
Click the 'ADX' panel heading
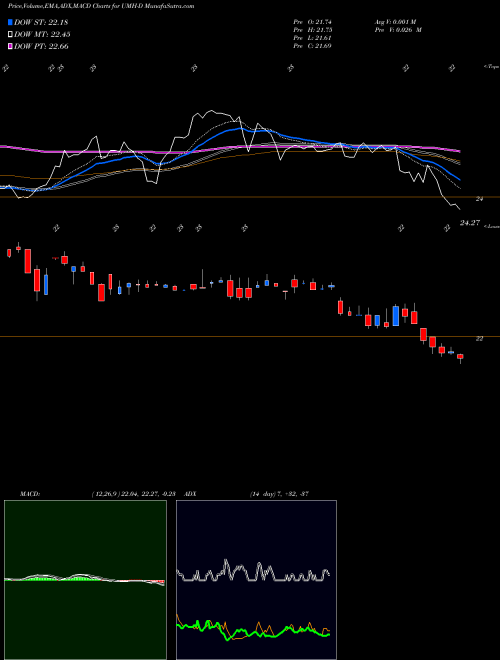click(190, 494)
